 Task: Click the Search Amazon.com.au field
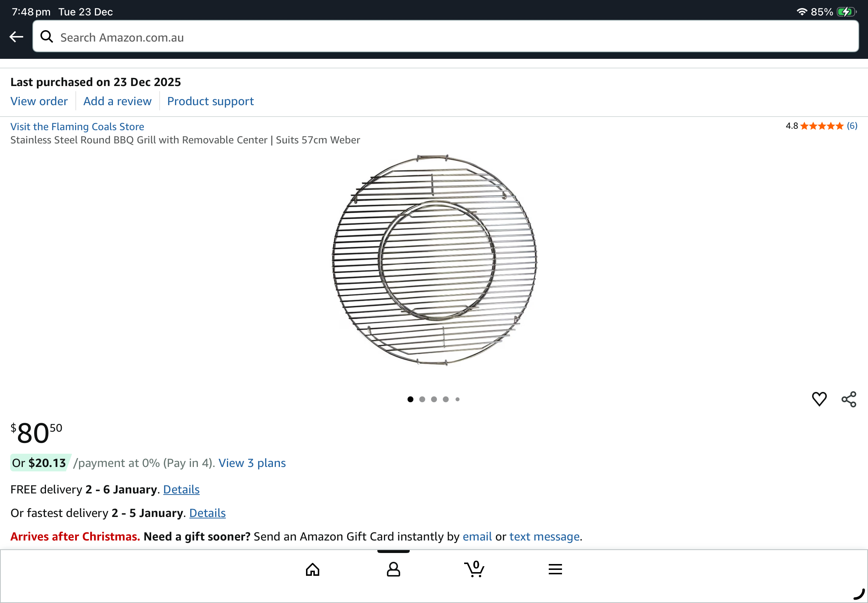click(445, 36)
